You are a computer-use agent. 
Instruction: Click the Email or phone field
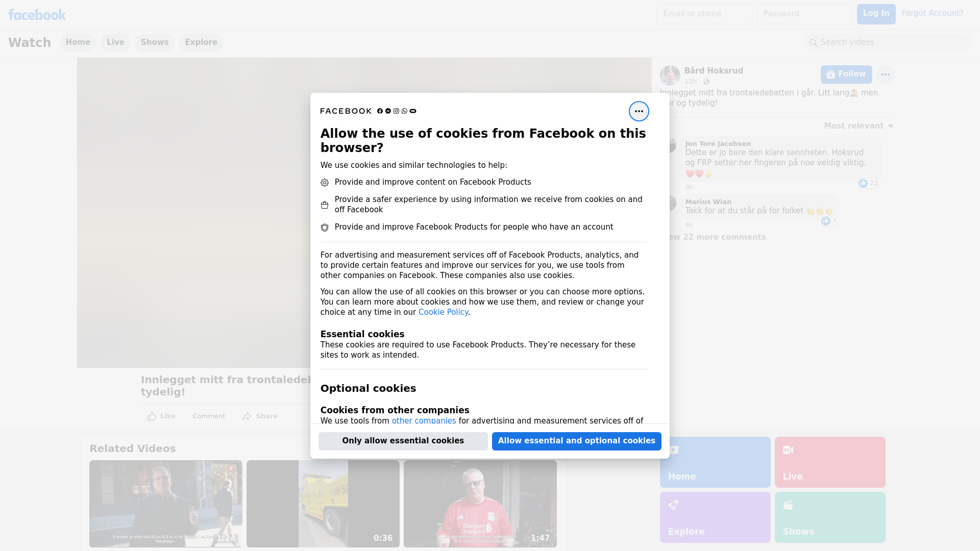pos(704,14)
